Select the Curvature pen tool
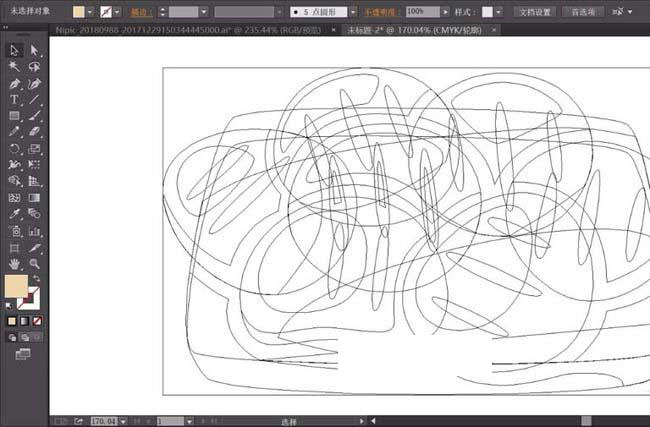The width and height of the screenshot is (650, 427). coord(34,83)
